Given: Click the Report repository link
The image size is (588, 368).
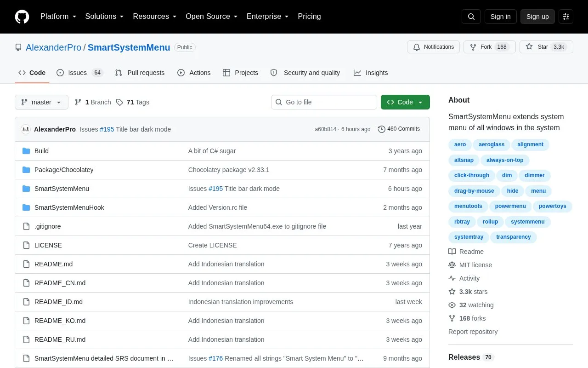Looking at the screenshot, I should tap(473, 332).
